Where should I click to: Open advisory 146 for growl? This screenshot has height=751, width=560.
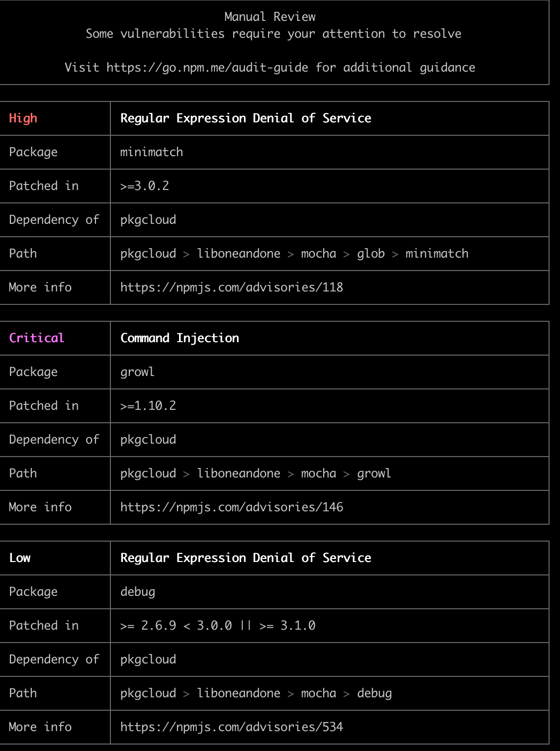(231, 507)
